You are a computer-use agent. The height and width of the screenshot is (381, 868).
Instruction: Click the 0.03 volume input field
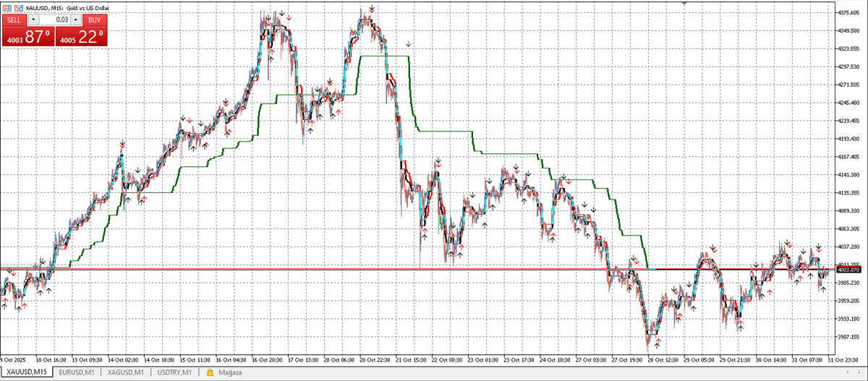(54, 20)
